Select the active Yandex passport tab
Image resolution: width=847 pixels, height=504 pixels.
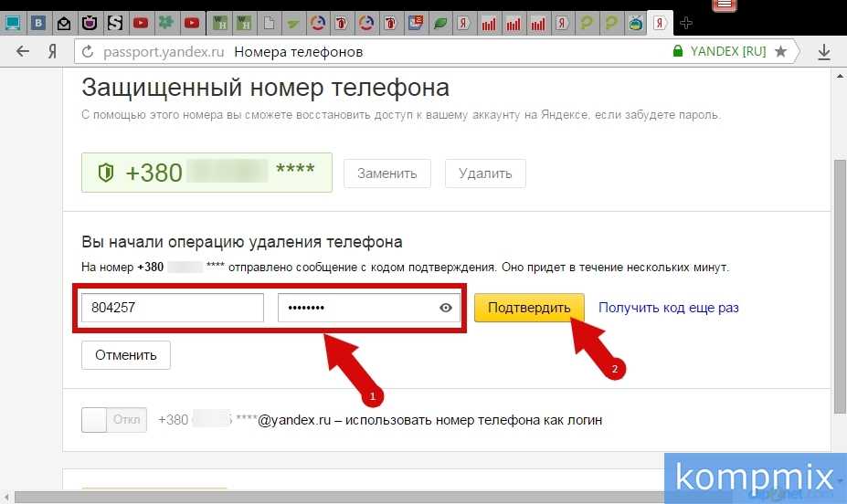(x=660, y=23)
